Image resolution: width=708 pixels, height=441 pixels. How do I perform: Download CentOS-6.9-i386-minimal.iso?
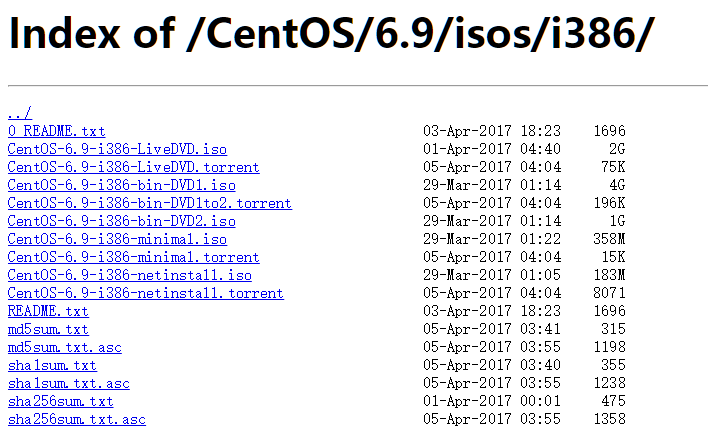tap(117, 239)
